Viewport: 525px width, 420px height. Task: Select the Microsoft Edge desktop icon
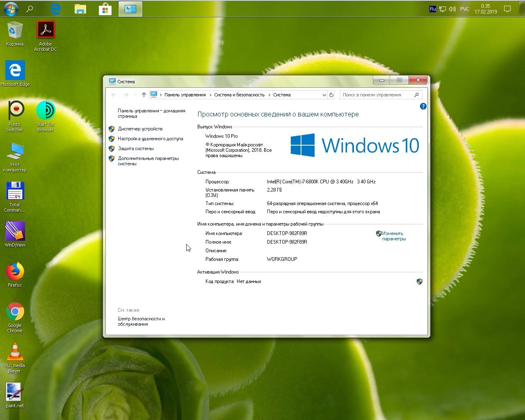pos(15,74)
